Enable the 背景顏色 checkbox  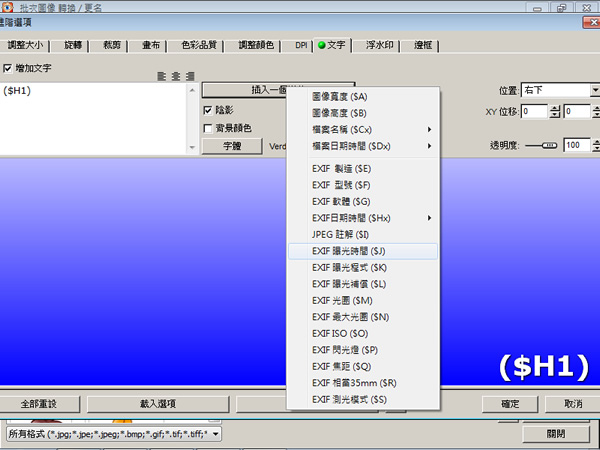(x=208, y=128)
